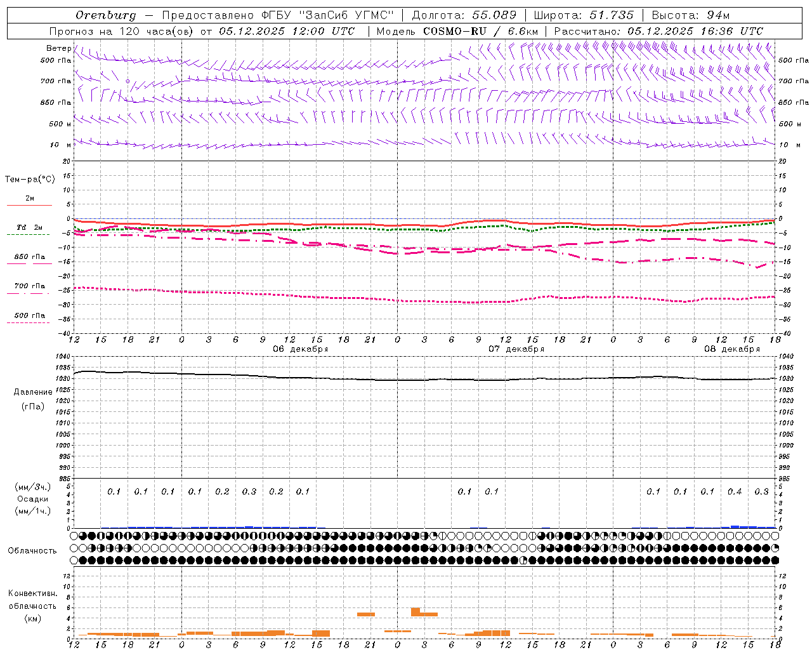
Task: Select the (мм/1ч.) precipitation unit label
Action: click(33, 511)
